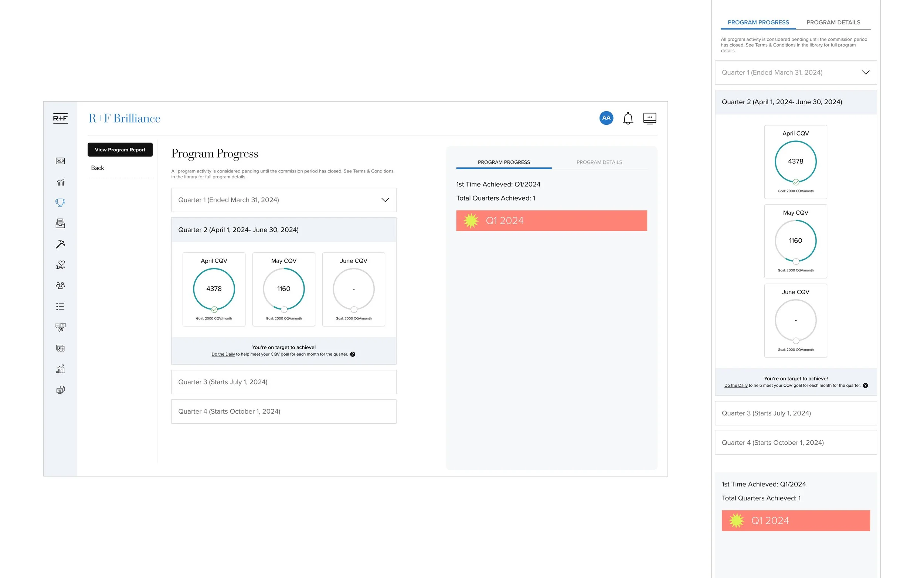Follow the Do the Daily link in main panel

(x=223, y=354)
